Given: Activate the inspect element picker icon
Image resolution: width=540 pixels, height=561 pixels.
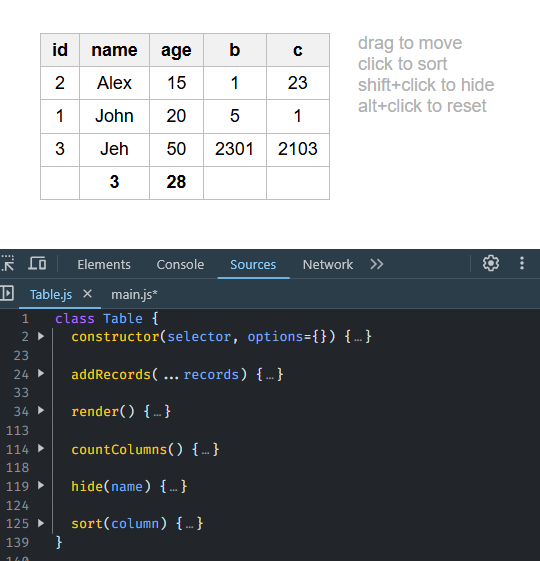Looking at the screenshot, I should coord(8,264).
